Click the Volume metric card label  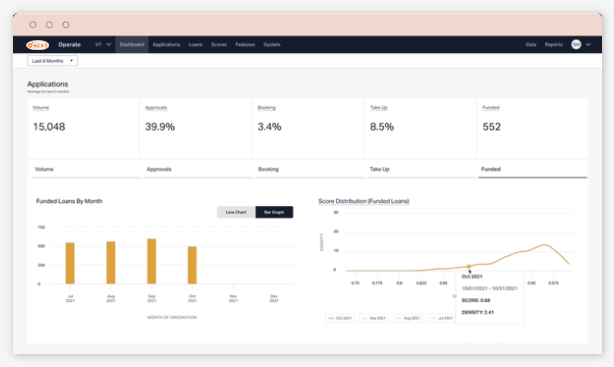(41, 108)
